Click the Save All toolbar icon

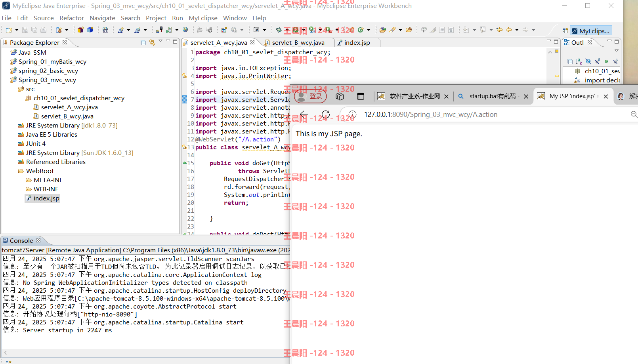pos(34,30)
